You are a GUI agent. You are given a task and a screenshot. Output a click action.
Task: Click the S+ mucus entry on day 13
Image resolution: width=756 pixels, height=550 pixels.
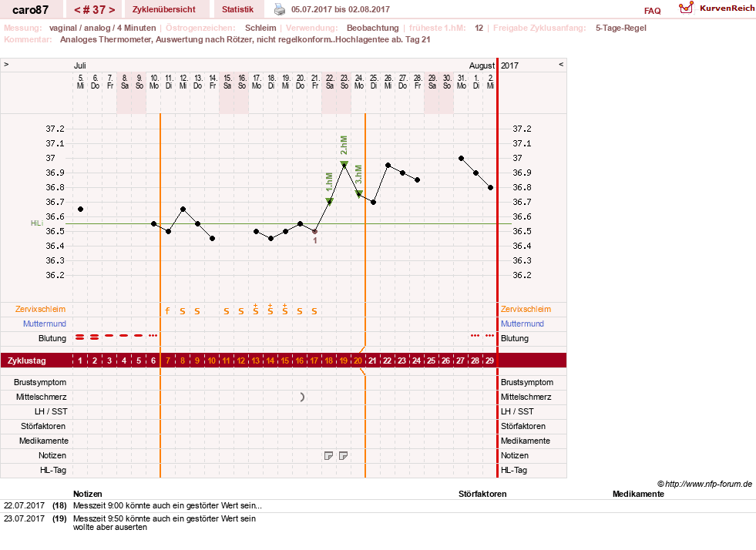pos(256,310)
